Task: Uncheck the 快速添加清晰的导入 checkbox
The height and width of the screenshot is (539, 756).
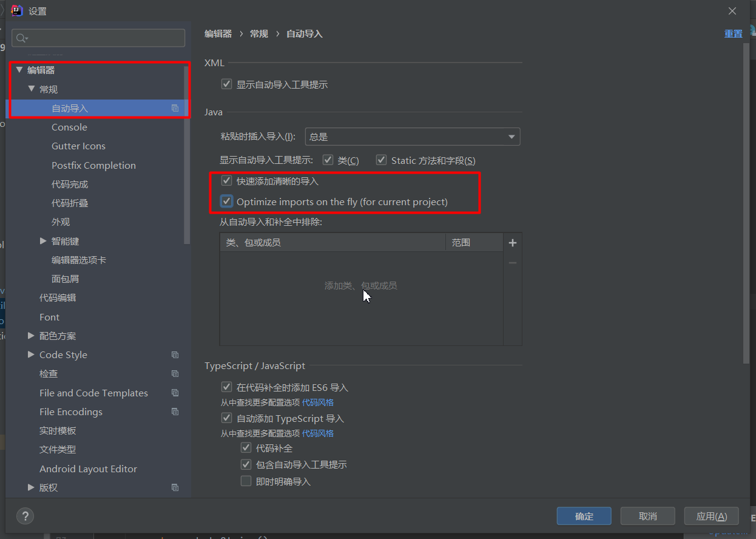Action: [227, 181]
